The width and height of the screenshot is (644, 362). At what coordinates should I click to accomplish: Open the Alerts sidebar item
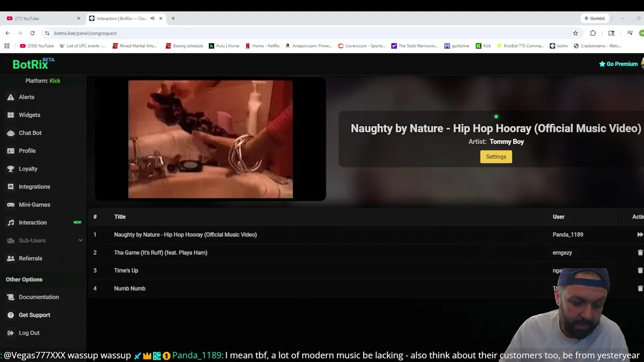point(26,97)
